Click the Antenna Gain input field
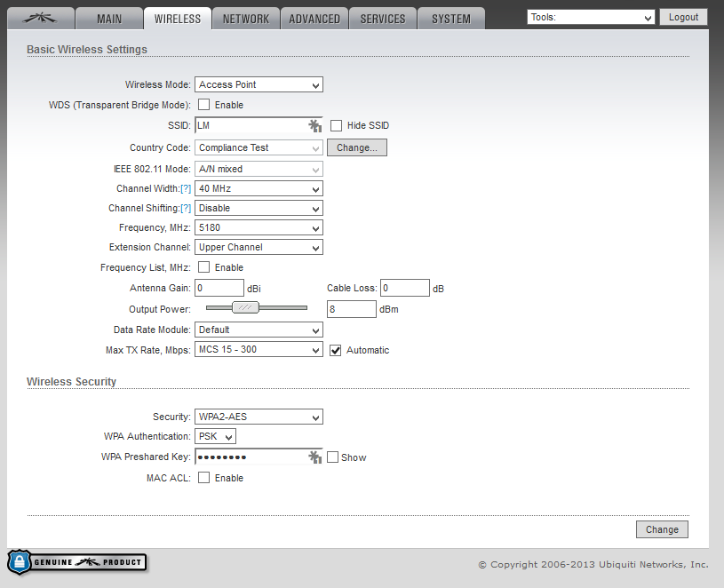The width and height of the screenshot is (724, 588). [x=219, y=288]
